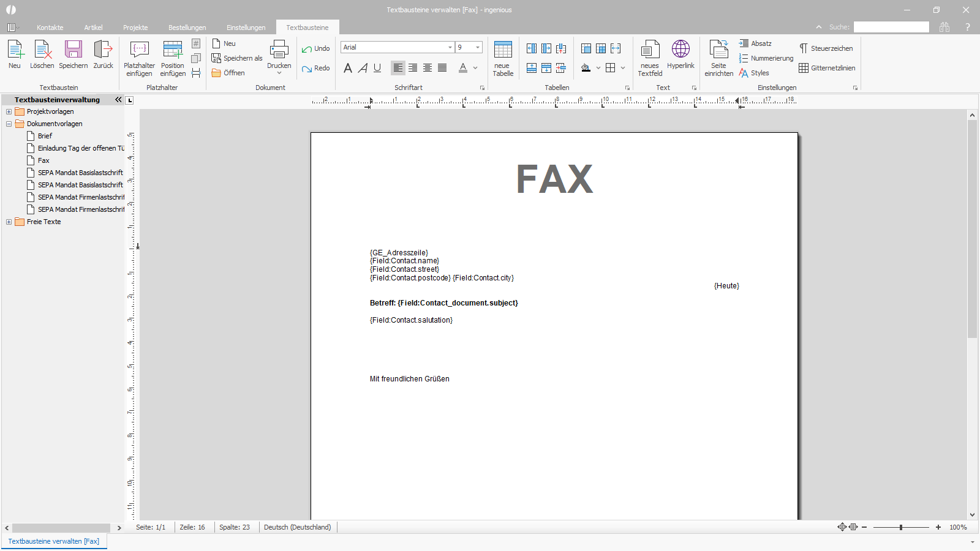Screen dimensions: 980x551
Task: Insert a neues Textfeld
Action: pyautogui.click(x=650, y=59)
